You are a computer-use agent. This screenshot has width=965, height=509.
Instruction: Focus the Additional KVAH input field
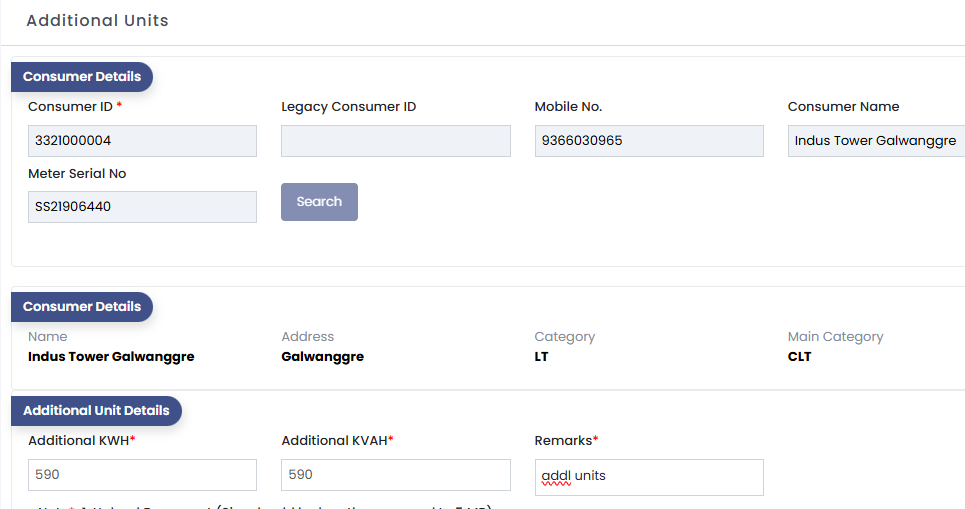coord(395,475)
